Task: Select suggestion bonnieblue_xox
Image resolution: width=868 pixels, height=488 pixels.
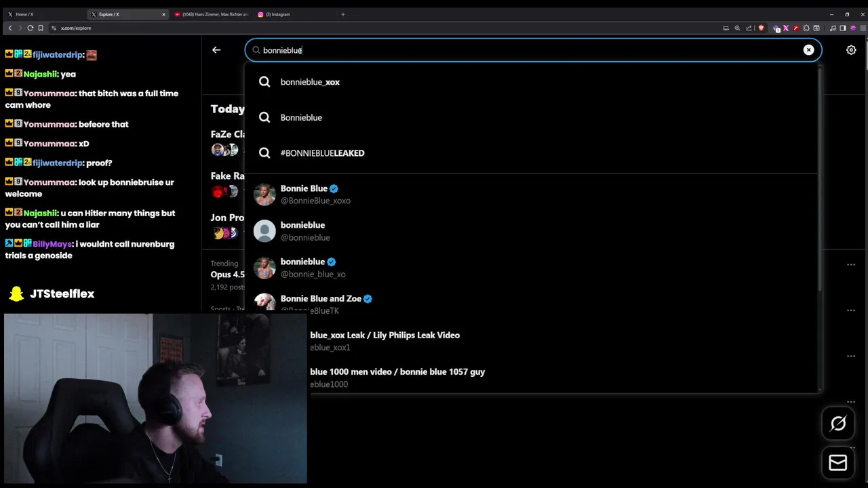Action: (x=531, y=82)
